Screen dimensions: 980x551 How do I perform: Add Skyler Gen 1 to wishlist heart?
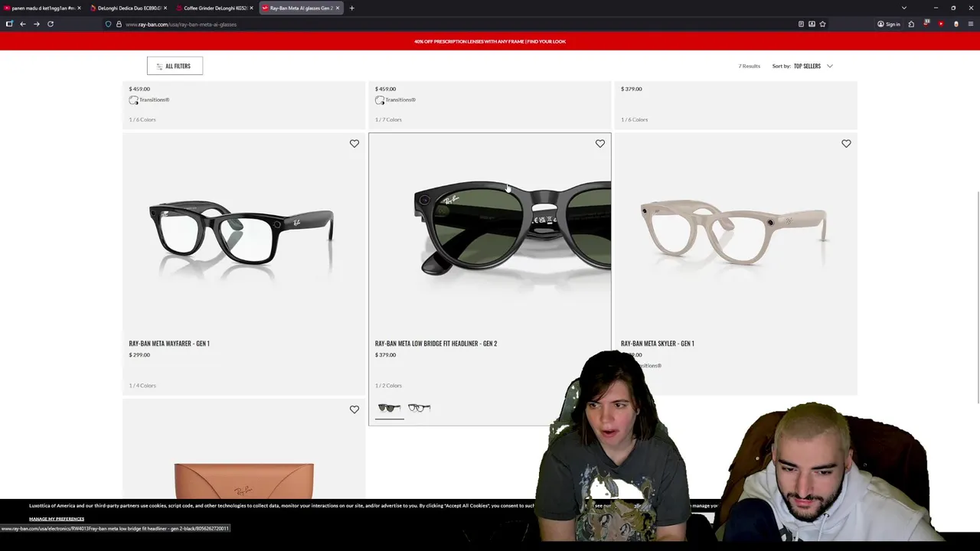click(846, 143)
